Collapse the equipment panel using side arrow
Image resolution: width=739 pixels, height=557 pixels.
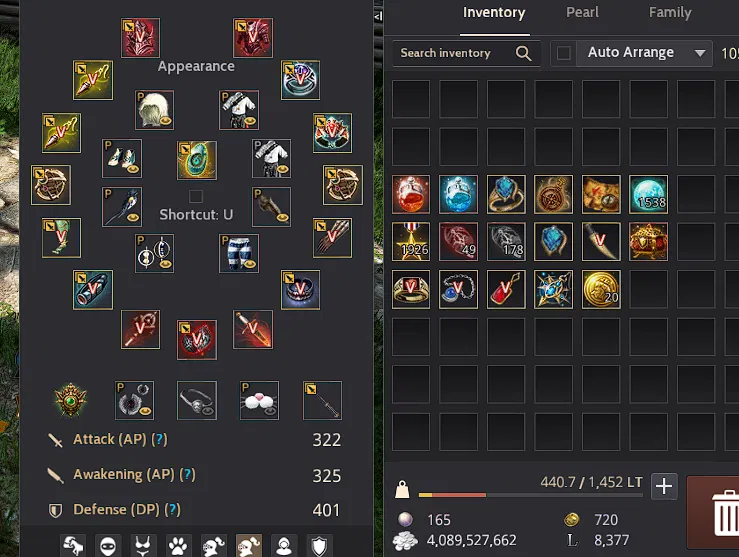pos(378,16)
